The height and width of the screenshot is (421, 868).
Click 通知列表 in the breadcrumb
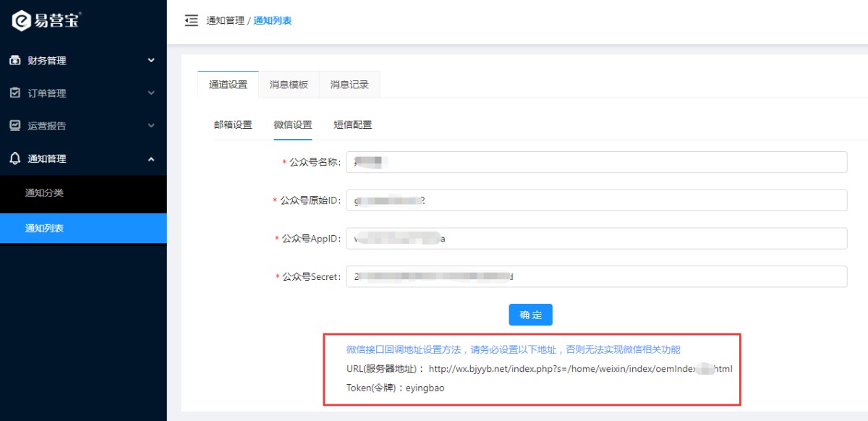[x=273, y=21]
